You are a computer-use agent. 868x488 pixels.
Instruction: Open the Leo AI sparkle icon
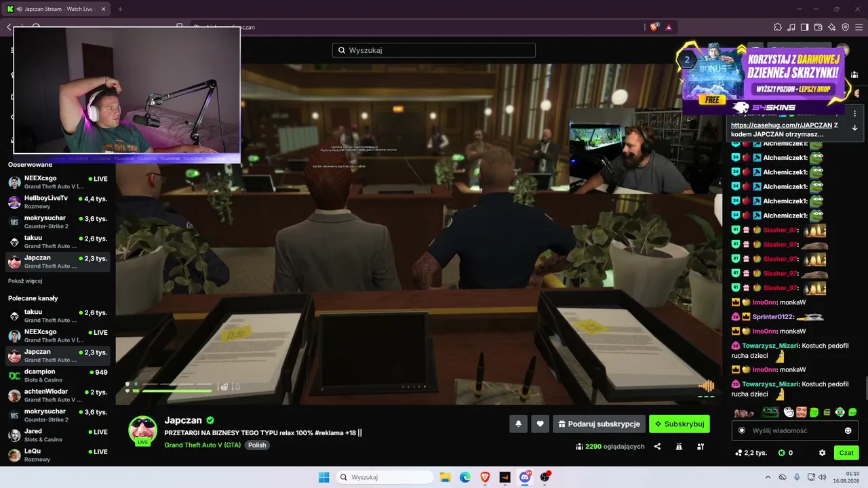832,27
